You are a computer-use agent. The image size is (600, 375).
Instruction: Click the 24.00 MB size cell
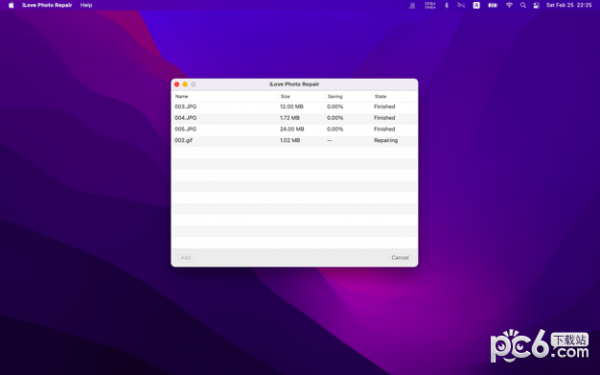pos(292,129)
